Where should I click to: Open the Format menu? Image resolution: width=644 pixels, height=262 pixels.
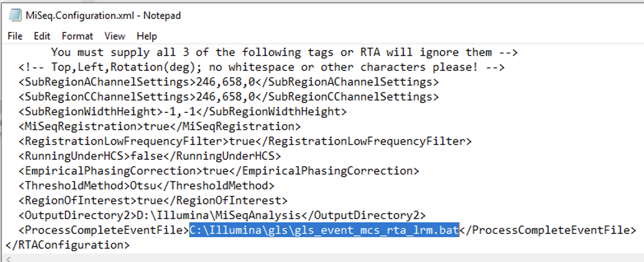(77, 36)
